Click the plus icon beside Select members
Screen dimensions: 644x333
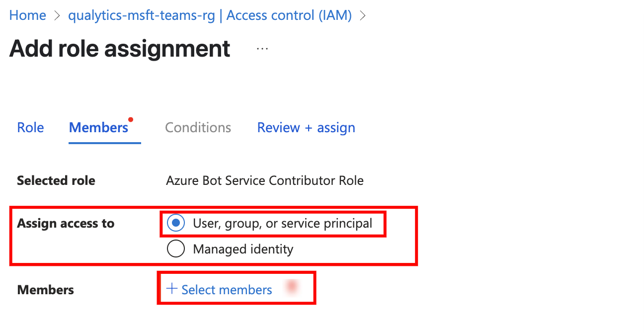(171, 289)
